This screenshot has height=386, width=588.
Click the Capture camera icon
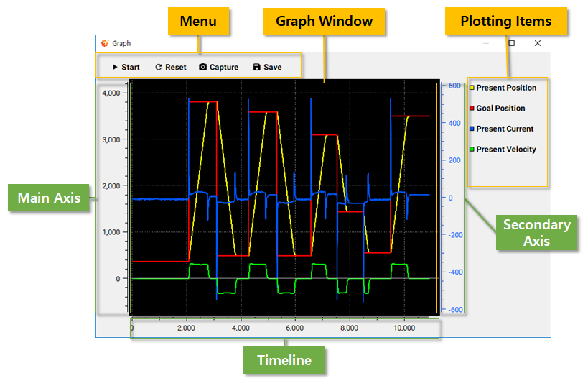pyautogui.click(x=203, y=67)
